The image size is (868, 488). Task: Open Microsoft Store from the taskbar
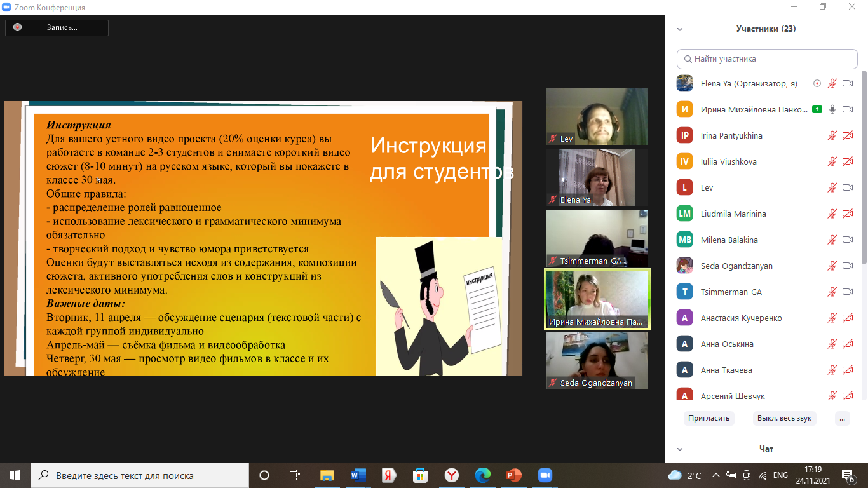[420, 475]
